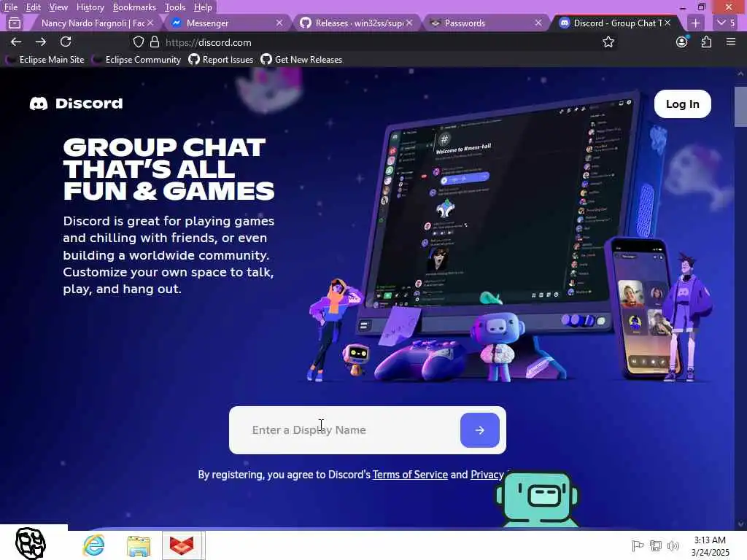The image size is (747, 560).
Task: Go back using the back arrow
Action: tap(16, 42)
